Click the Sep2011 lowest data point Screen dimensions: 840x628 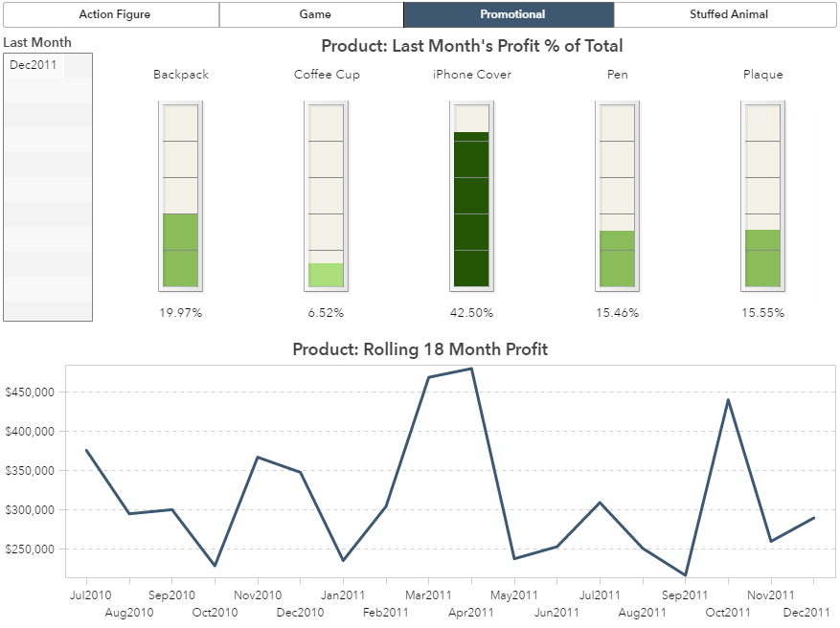pyautogui.click(x=685, y=575)
